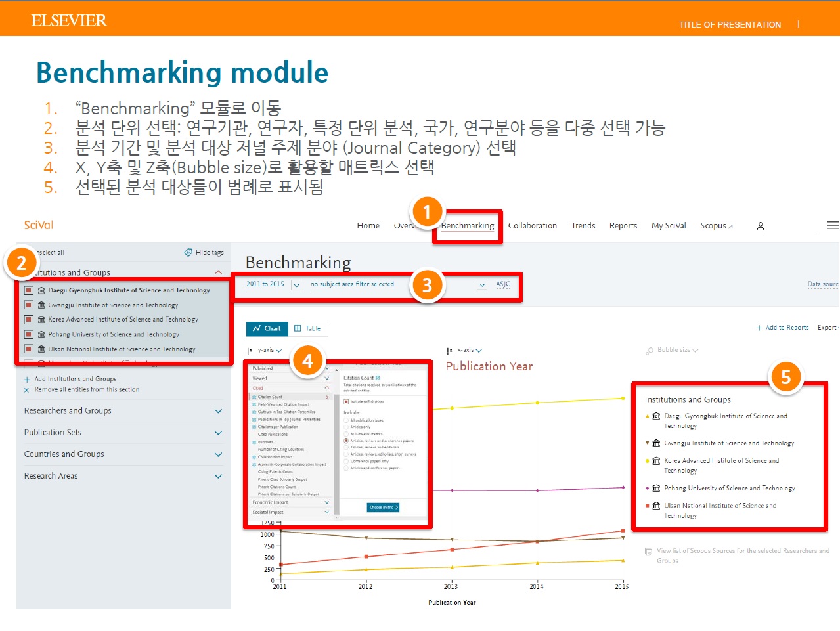Viewport: 840px width, 631px height.
Task: Open the Reports navigation tab
Action: pyautogui.click(x=623, y=226)
